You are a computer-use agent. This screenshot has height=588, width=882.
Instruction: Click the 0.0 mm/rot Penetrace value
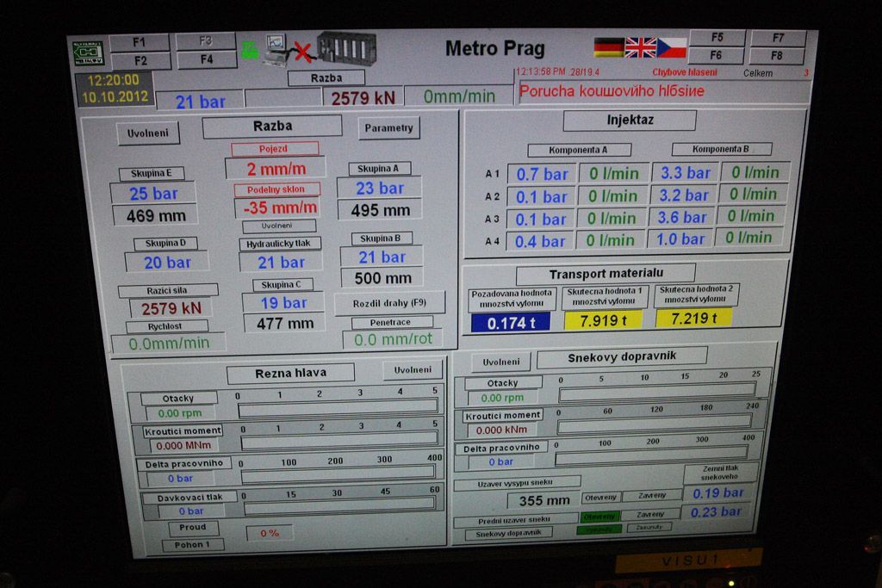coord(393,339)
